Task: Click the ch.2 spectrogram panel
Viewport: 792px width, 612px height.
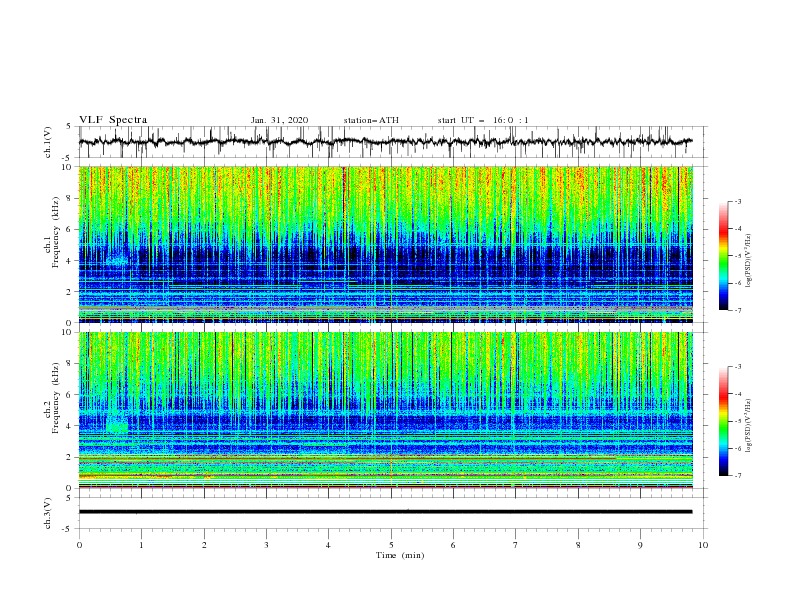Action: (x=385, y=410)
